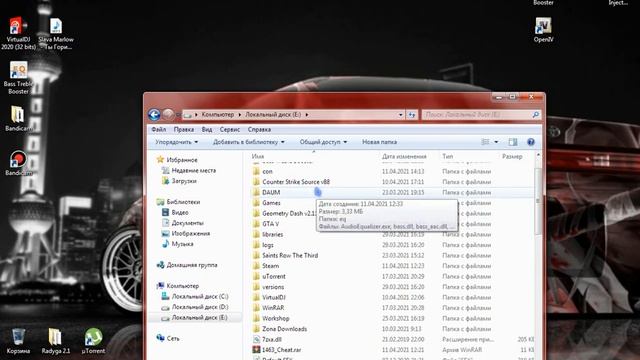The width and height of the screenshot is (640, 360).
Task: Select Библиотеки in navigation pane
Action: click(x=183, y=202)
